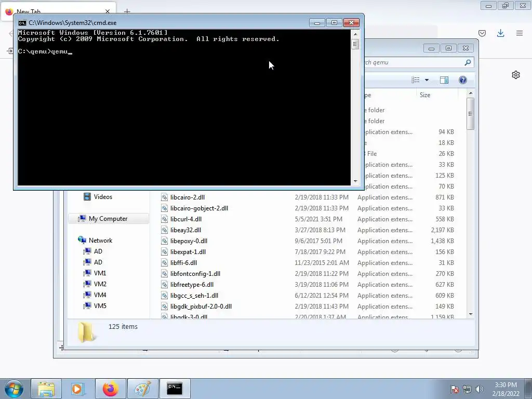Select VM2 under Network

coord(100,284)
